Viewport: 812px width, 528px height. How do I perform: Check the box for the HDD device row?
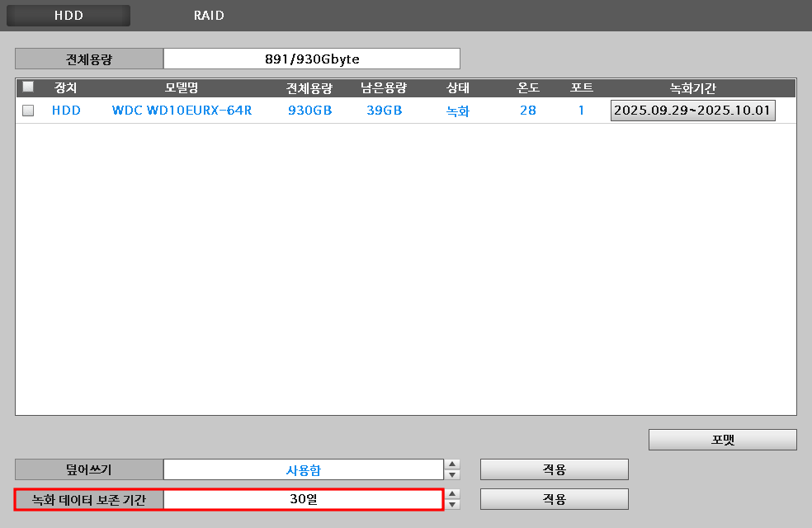[28, 111]
